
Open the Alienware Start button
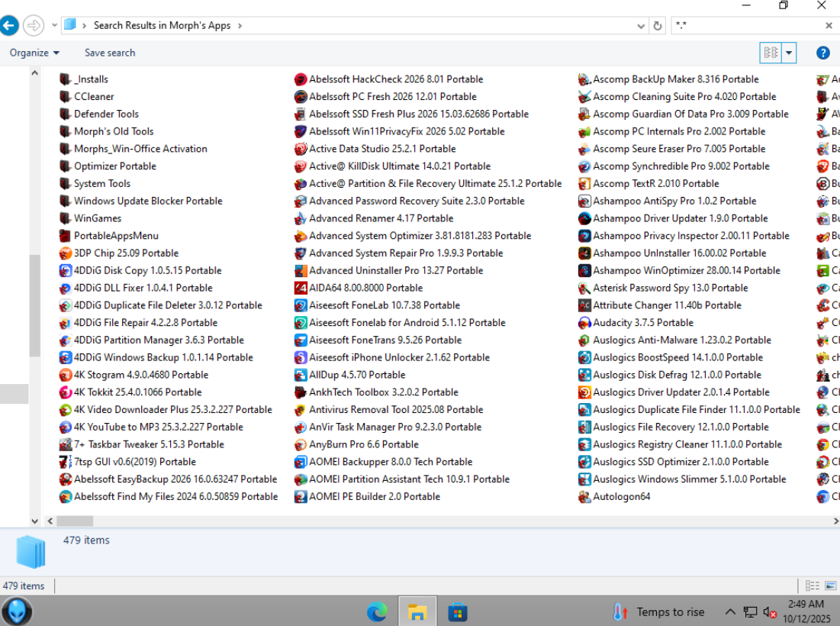click(x=17, y=611)
